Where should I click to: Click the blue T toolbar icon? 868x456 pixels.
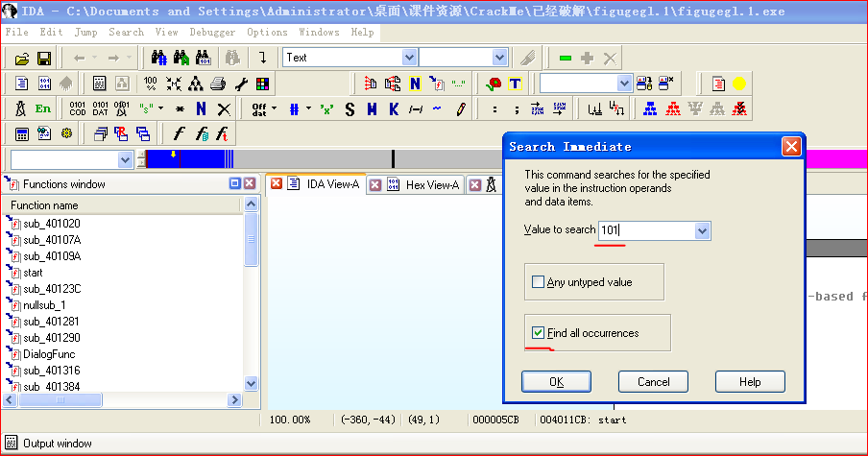515,84
